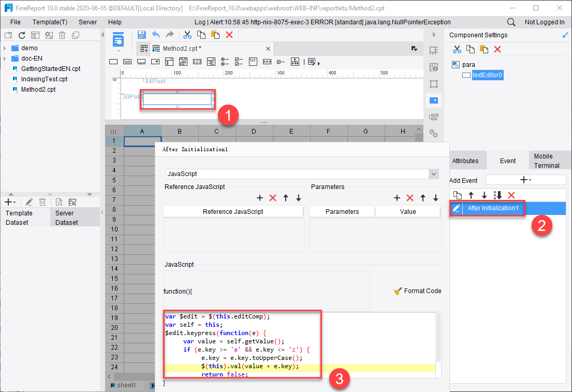Image resolution: width=572 pixels, height=392 pixels.
Task: Select the date calendar widget icon
Action: (x=183, y=62)
